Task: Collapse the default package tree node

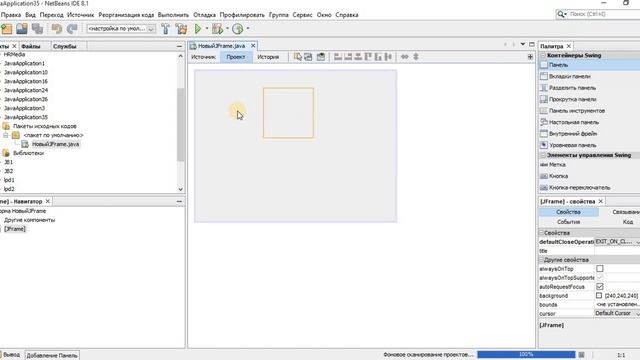Action: 6,135
